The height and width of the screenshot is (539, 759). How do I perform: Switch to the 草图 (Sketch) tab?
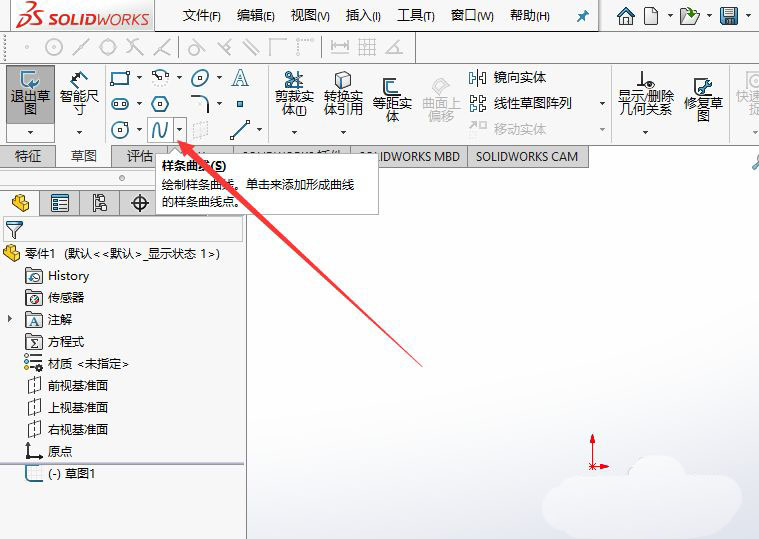tap(84, 156)
